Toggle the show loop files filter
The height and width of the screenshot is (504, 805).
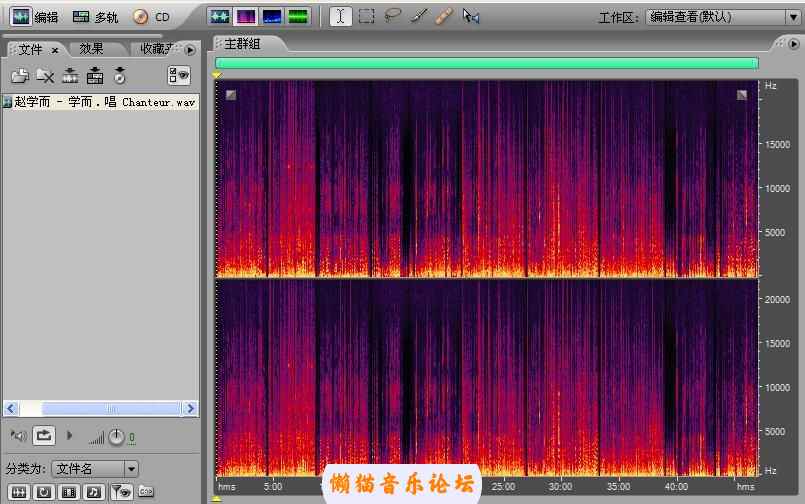click(44, 493)
